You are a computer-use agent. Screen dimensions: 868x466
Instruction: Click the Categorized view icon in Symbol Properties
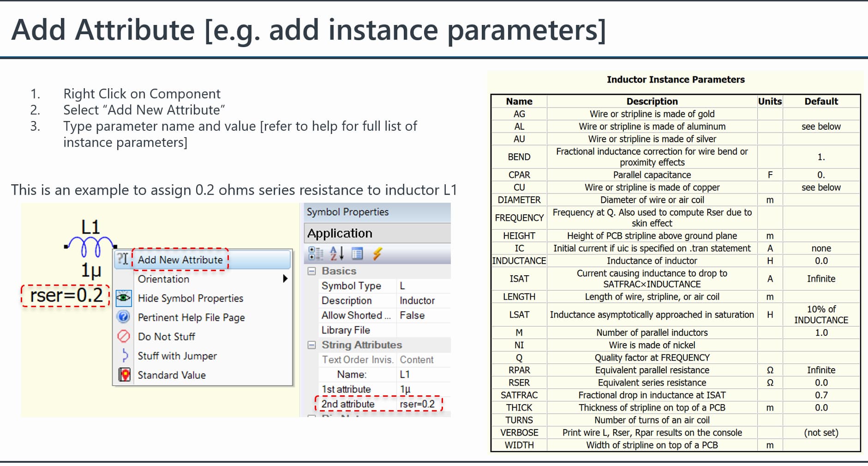pos(316,254)
